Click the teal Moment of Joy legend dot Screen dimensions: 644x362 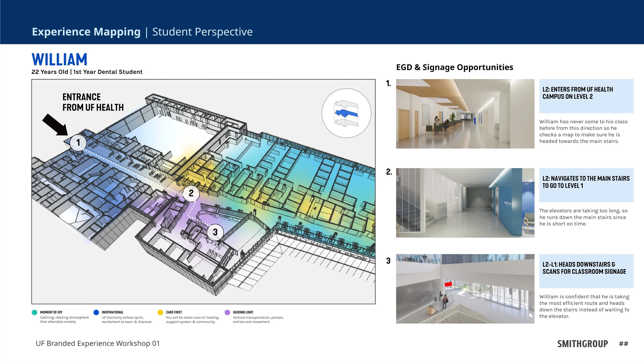point(34,312)
